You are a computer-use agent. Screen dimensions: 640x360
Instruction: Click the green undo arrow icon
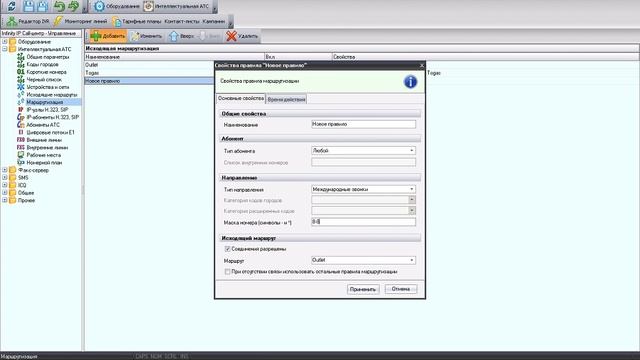(x=60, y=6)
